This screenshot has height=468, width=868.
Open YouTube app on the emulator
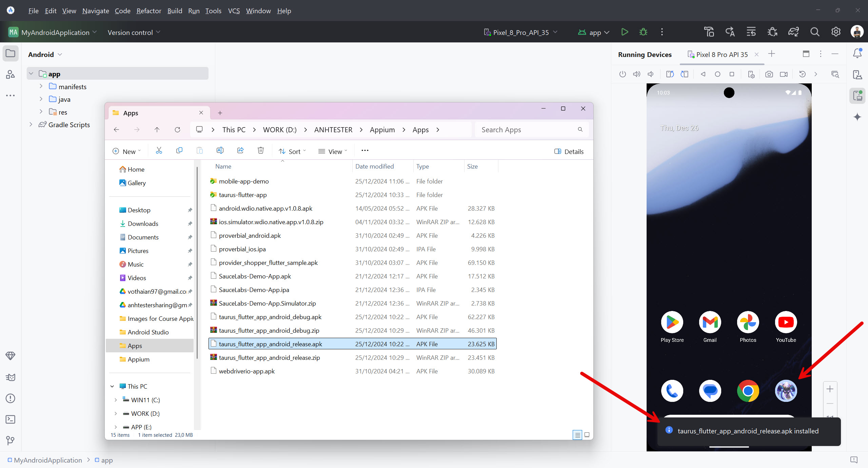tap(786, 322)
